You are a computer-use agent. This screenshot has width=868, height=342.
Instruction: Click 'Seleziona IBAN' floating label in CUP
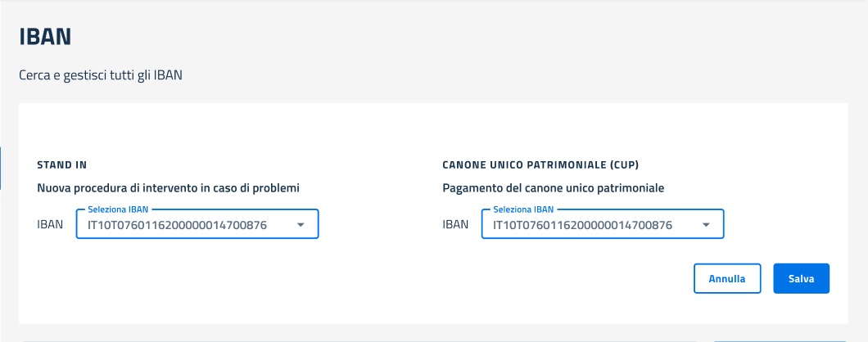(x=522, y=209)
